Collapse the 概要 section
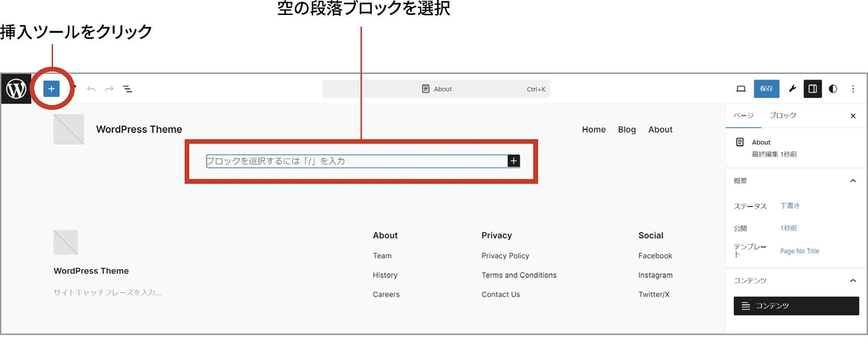868x348 pixels. click(x=853, y=181)
